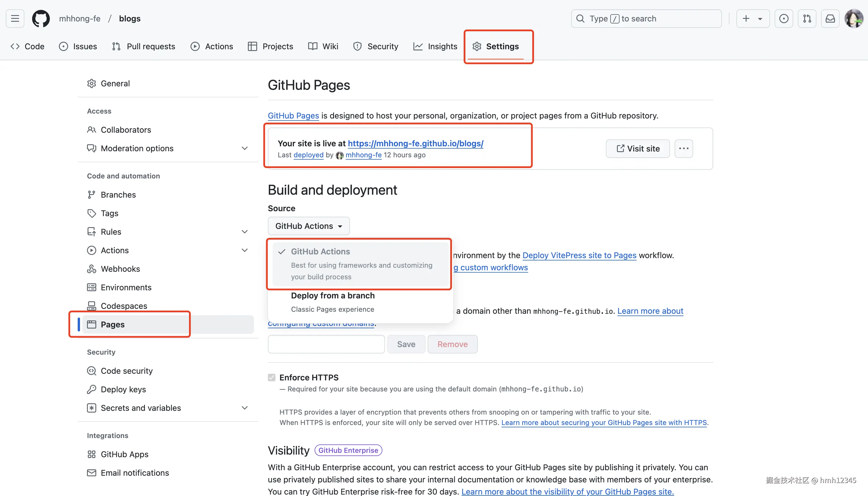Click the Visit site button

coord(638,149)
